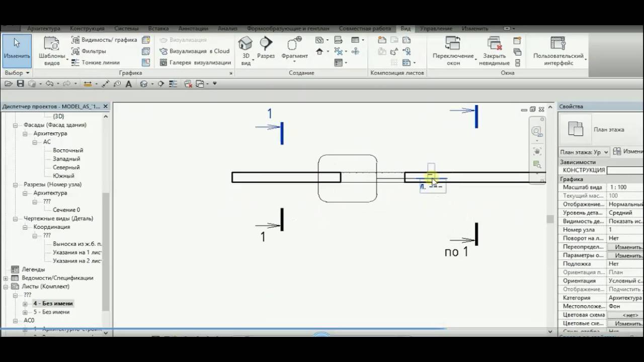644x362 pixels.
Task: Collapse Разрезы (Номер узла) node
Action: tap(15, 185)
